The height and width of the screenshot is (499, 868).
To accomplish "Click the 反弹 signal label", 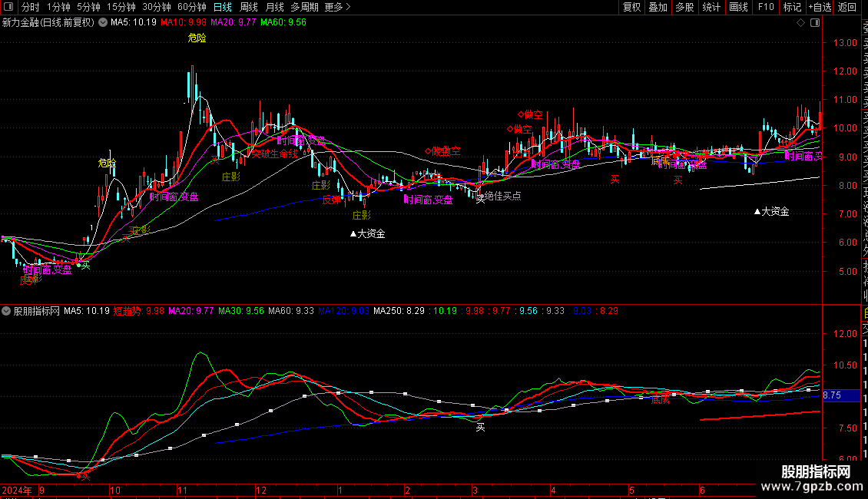I will [x=332, y=200].
